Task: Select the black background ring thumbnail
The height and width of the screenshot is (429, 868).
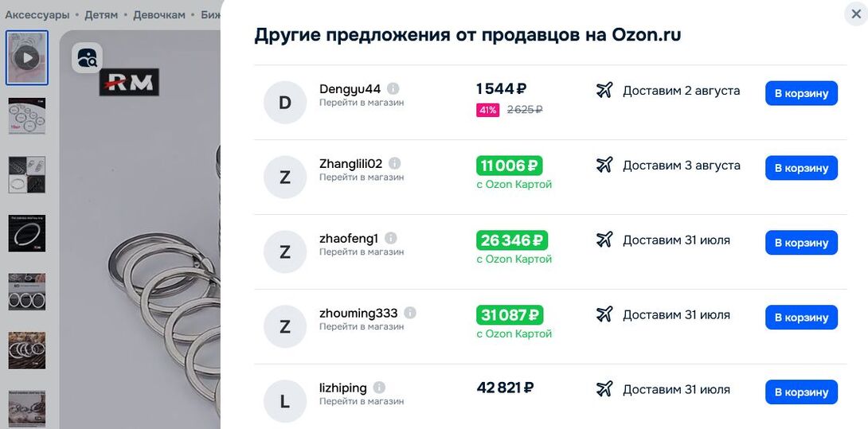Action: (x=27, y=233)
